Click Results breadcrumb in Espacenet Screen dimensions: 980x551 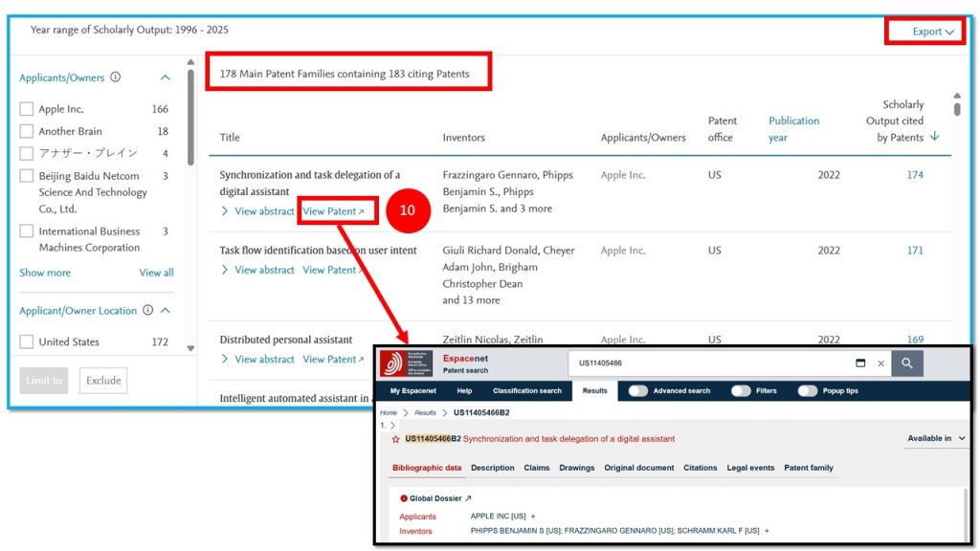(425, 413)
